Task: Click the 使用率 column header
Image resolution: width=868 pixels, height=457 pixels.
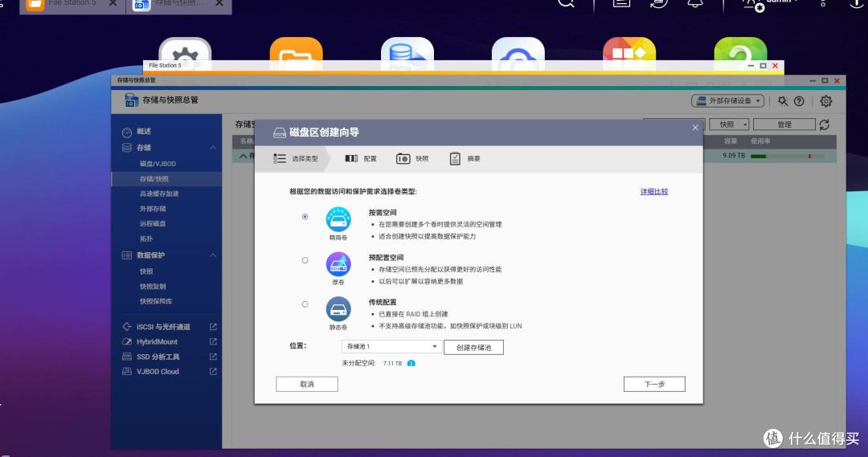Action: [760, 141]
